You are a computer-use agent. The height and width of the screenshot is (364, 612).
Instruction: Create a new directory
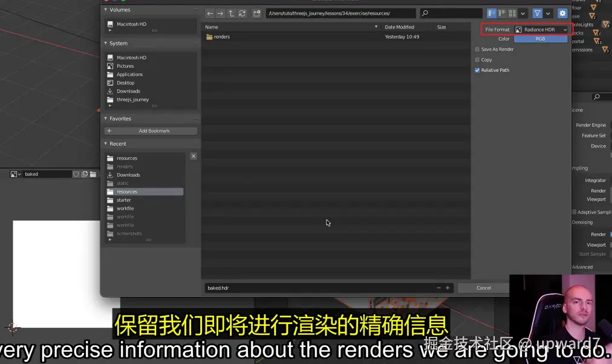(x=257, y=13)
